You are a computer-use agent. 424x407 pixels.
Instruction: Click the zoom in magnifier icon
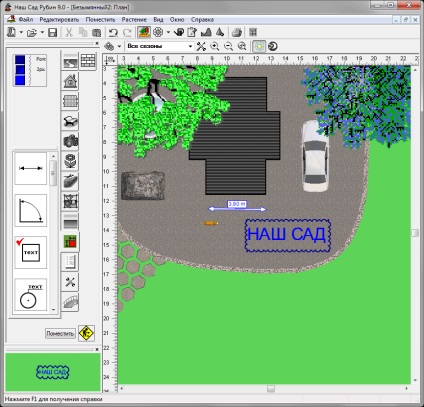coord(215,46)
